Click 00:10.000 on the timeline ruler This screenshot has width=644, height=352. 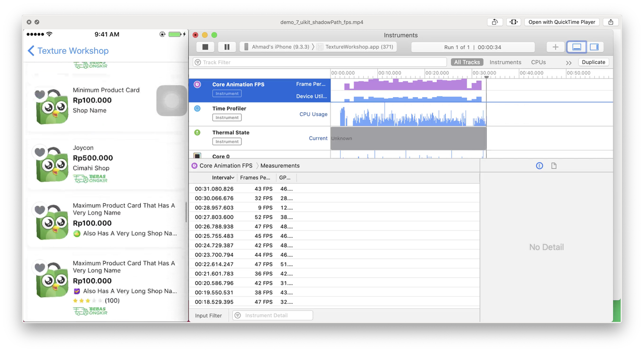click(x=389, y=73)
